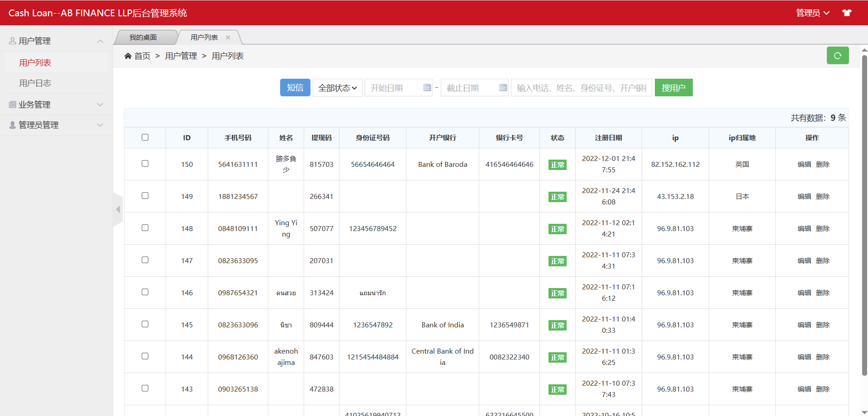Click the 管理员管理 person icon in sidebar
This screenshot has width=868, height=416.
pos(13,125)
